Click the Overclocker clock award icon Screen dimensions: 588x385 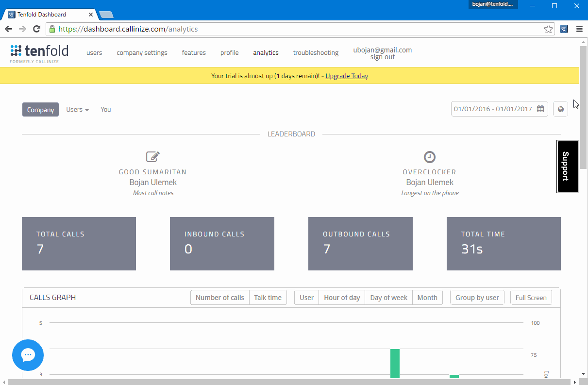pyautogui.click(x=429, y=156)
